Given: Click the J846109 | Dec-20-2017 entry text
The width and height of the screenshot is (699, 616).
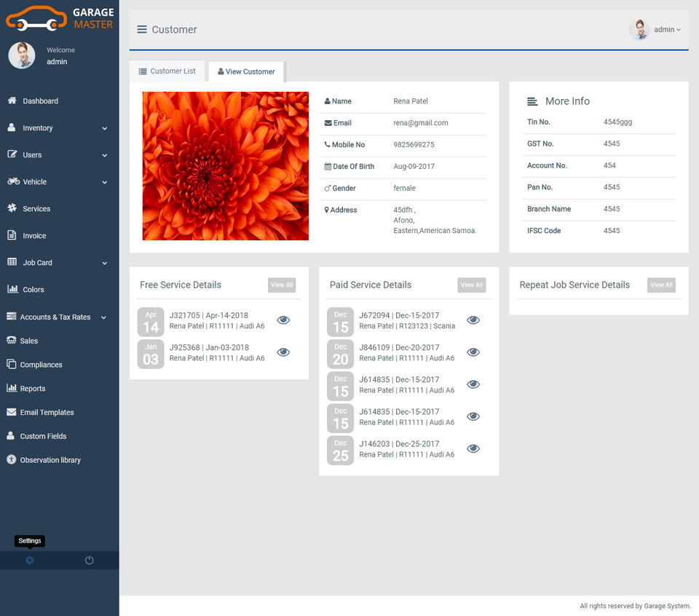Looking at the screenshot, I should point(399,347).
